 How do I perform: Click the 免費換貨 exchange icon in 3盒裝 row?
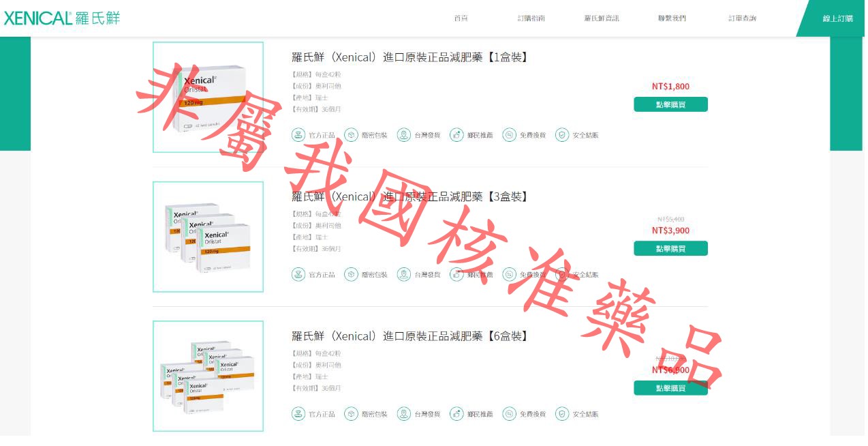coord(509,275)
